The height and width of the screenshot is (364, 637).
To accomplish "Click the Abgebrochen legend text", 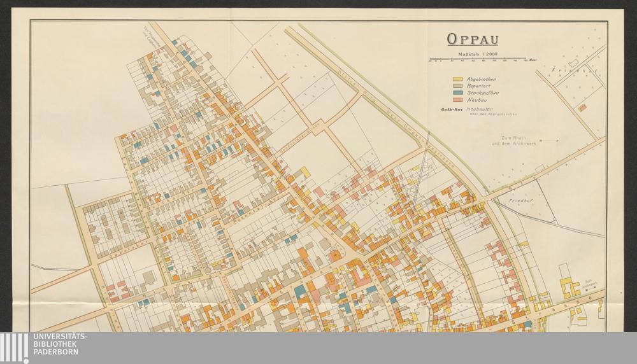I will 481,79.
